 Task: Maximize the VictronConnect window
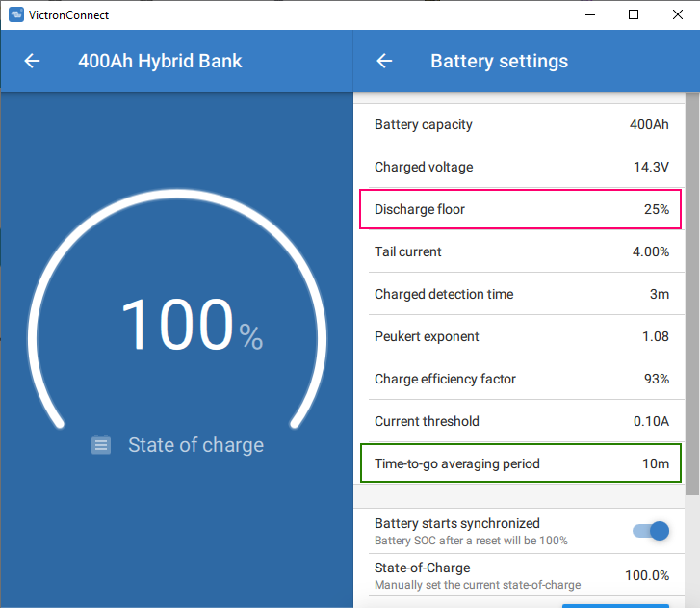pos(633,14)
